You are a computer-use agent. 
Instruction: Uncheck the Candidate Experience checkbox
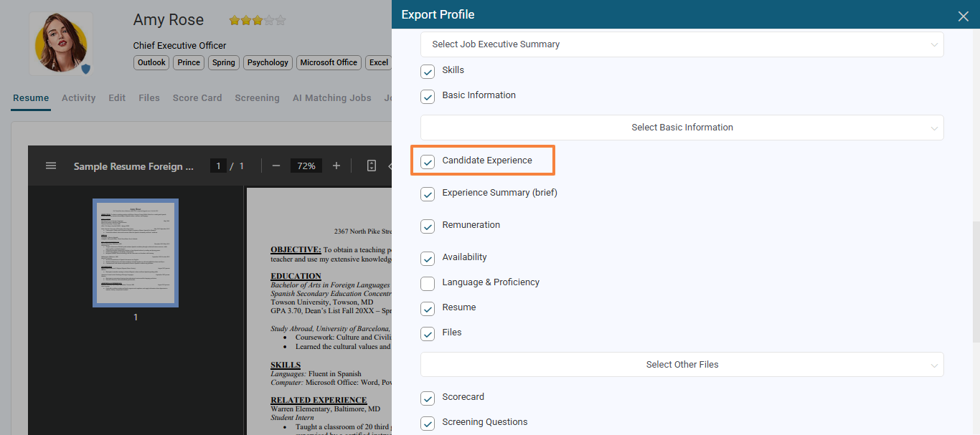coord(428,161)
